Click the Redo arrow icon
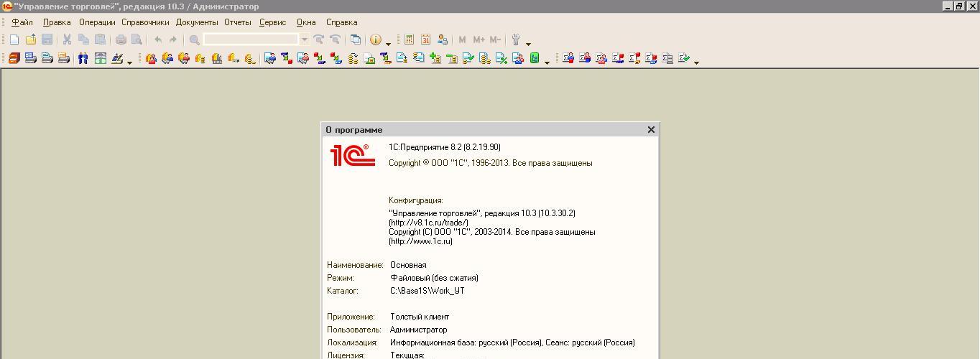980x359 pixels. point(173,39)
